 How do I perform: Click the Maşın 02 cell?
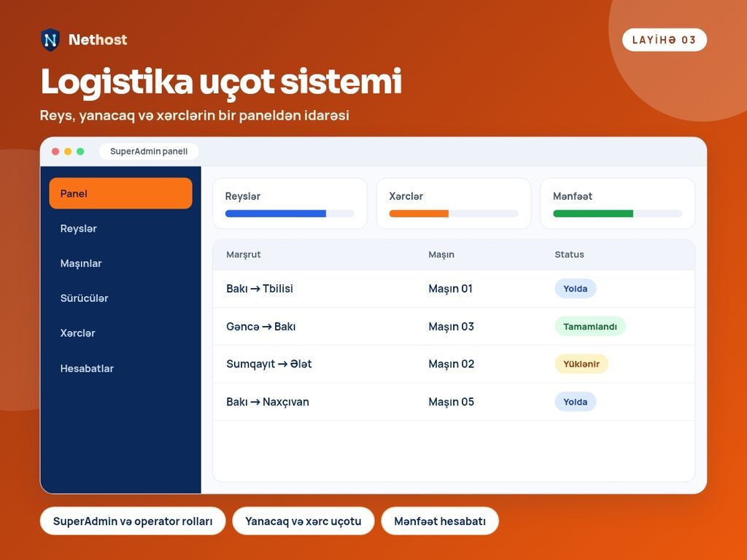tap(451, 364)
